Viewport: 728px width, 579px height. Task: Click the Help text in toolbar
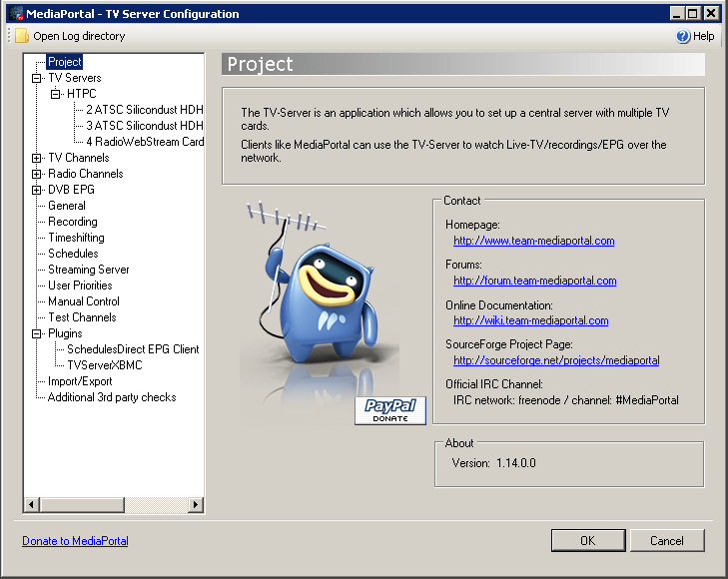point(703,36)
